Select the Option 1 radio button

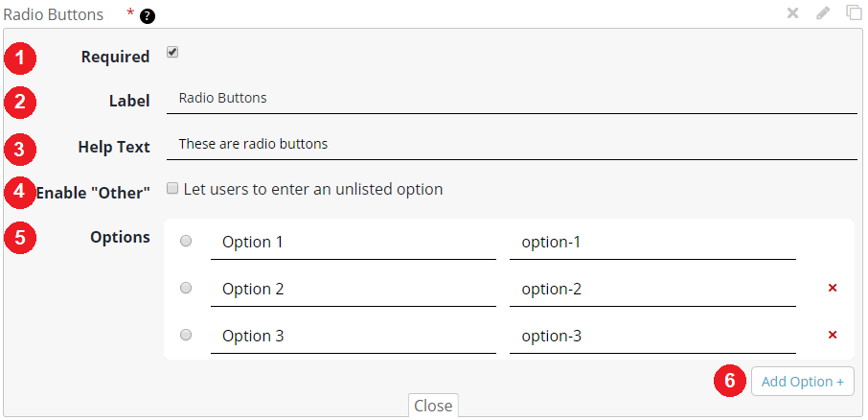tap(186, 241)
